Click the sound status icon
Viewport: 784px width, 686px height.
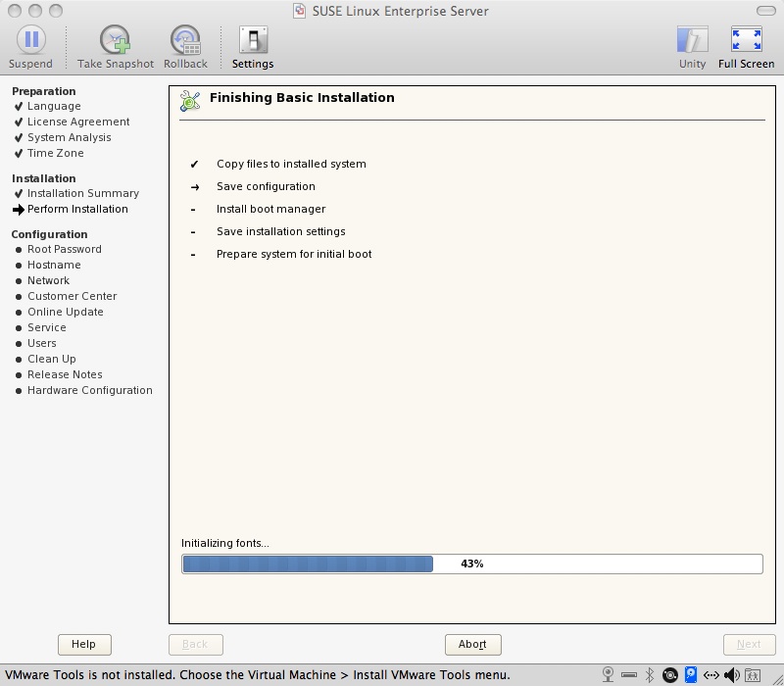click(731, 675)
